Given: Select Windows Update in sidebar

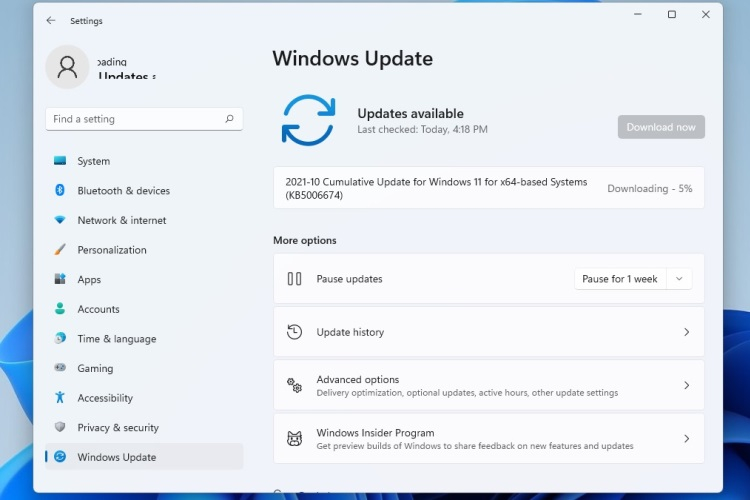Looking at the screenshot, I should [144, 457].
